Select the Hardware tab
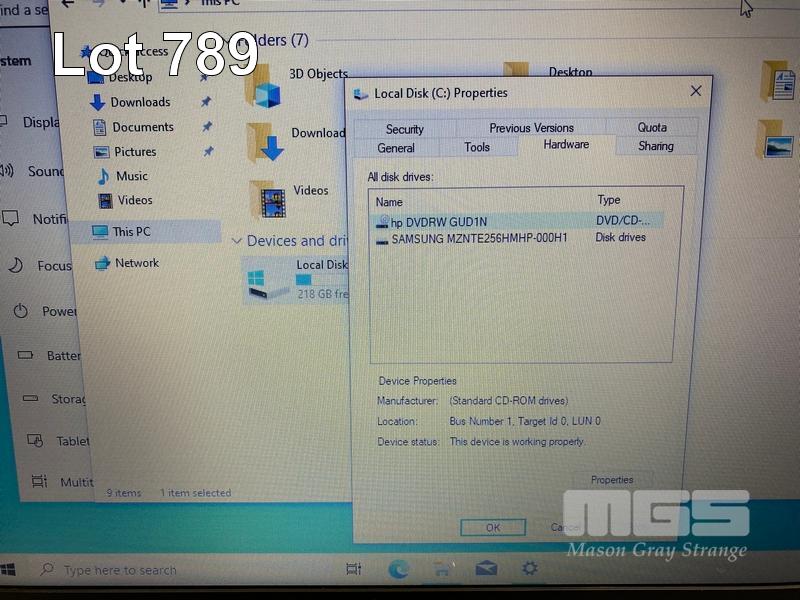 [x=566, y=144]
